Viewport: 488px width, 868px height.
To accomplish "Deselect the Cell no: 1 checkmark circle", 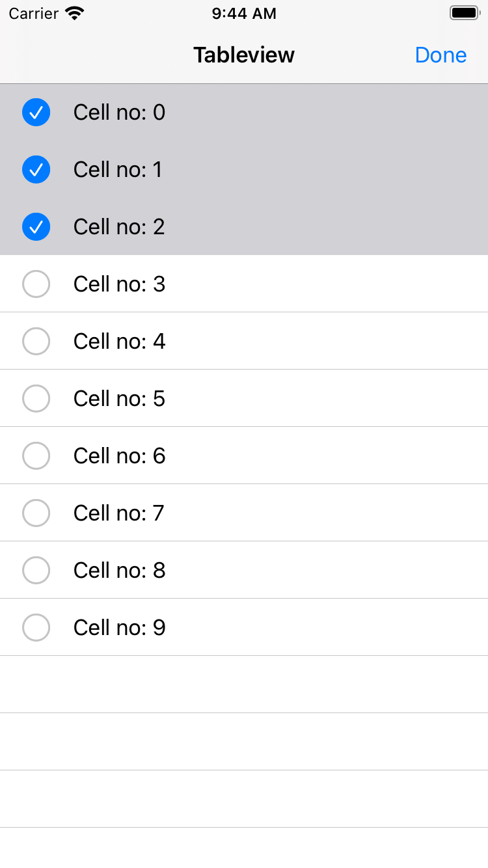I will coord(36,170).
